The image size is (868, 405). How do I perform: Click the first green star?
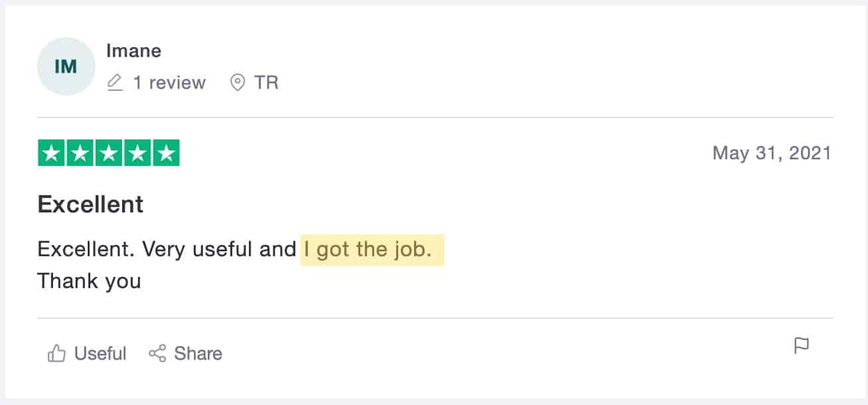(x=51, y=153)
